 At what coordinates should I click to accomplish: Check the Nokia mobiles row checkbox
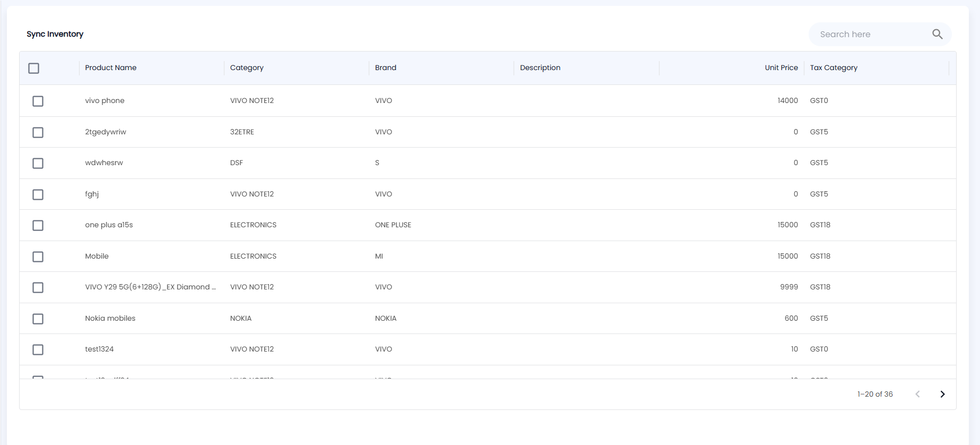(38, 319)
